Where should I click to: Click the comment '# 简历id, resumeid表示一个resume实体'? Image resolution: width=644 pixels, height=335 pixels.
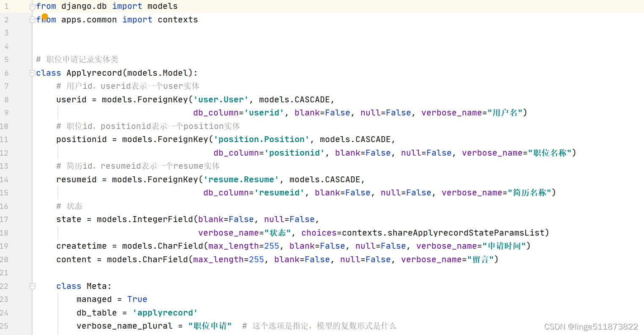[138, 166]
